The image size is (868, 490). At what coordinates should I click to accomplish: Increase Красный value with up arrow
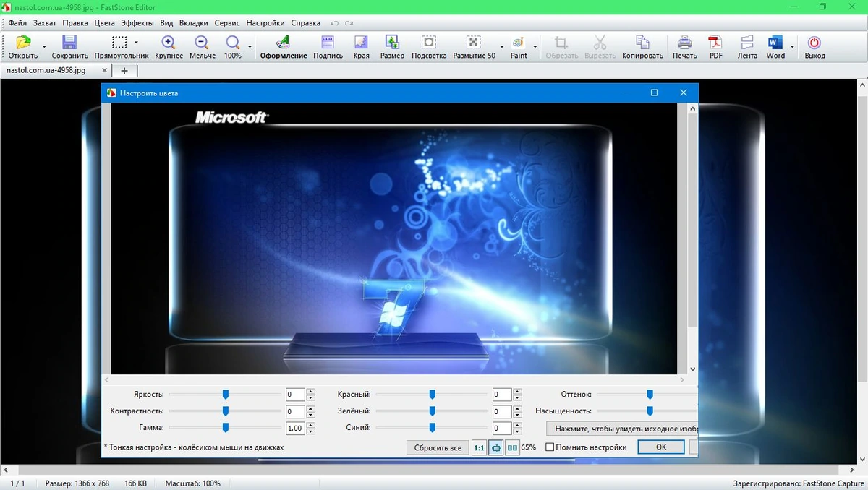tap(517, 392)
